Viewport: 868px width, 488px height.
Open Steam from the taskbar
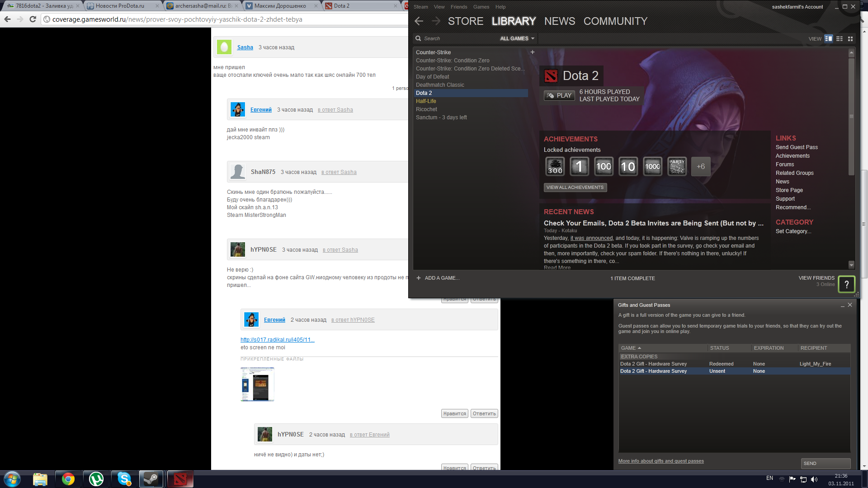151,479
